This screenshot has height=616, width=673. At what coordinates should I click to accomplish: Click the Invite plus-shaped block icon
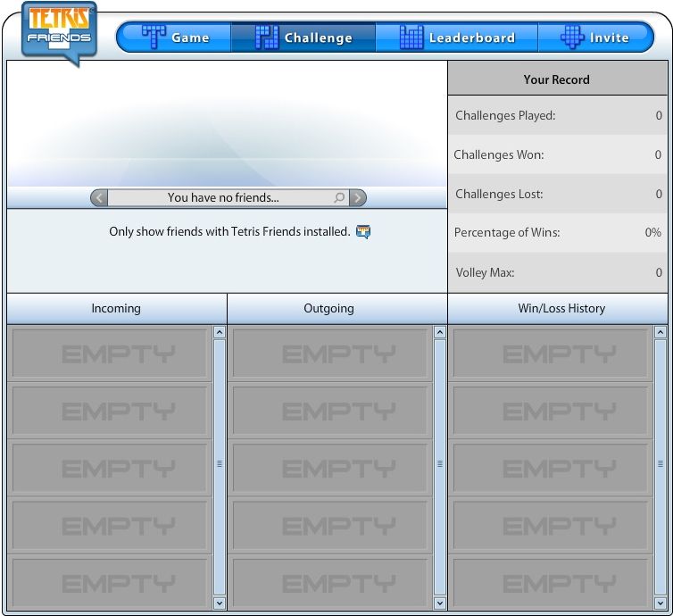[x=572, y=37]
